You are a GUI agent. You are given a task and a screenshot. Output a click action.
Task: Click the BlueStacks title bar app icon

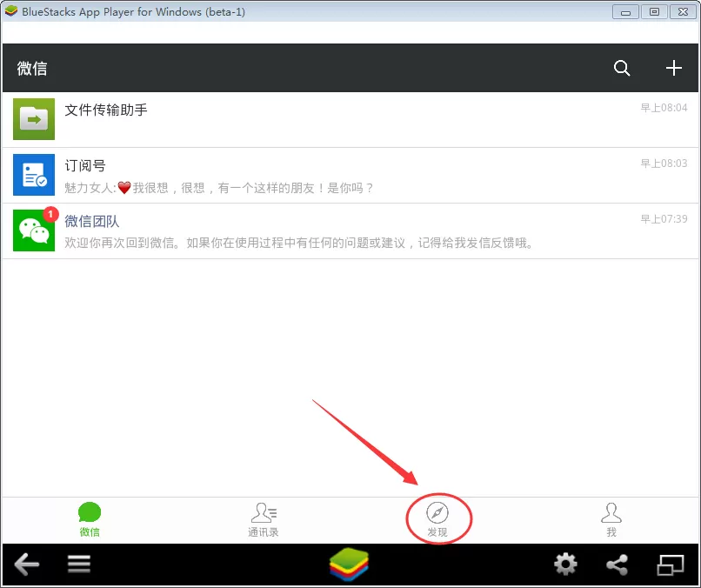pos(10,11)
